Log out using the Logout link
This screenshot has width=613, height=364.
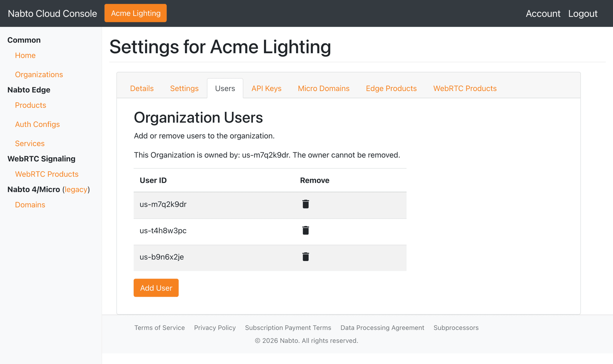coord(583,13)
